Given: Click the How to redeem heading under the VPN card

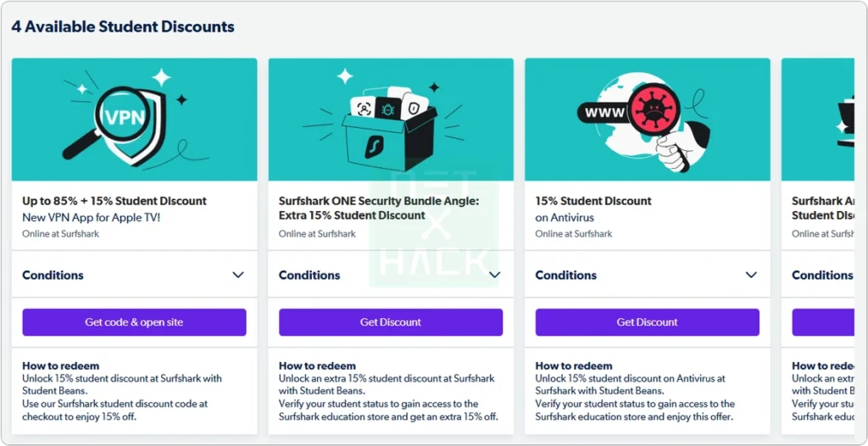Looking at the screenshot, I should (58, 366).
